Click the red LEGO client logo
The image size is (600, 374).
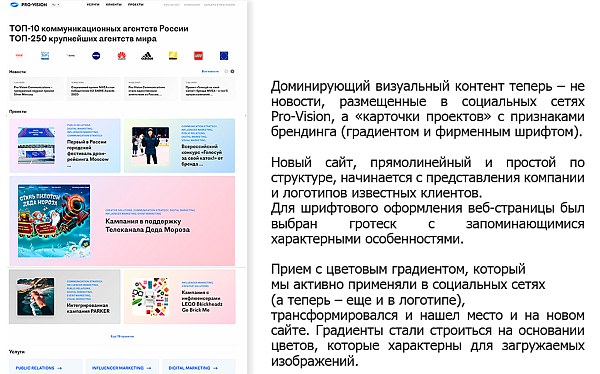[198, 56]
